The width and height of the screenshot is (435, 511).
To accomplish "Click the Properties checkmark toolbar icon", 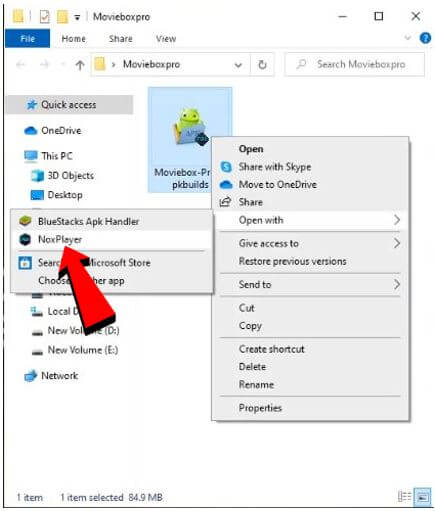I will pos(44,17).
